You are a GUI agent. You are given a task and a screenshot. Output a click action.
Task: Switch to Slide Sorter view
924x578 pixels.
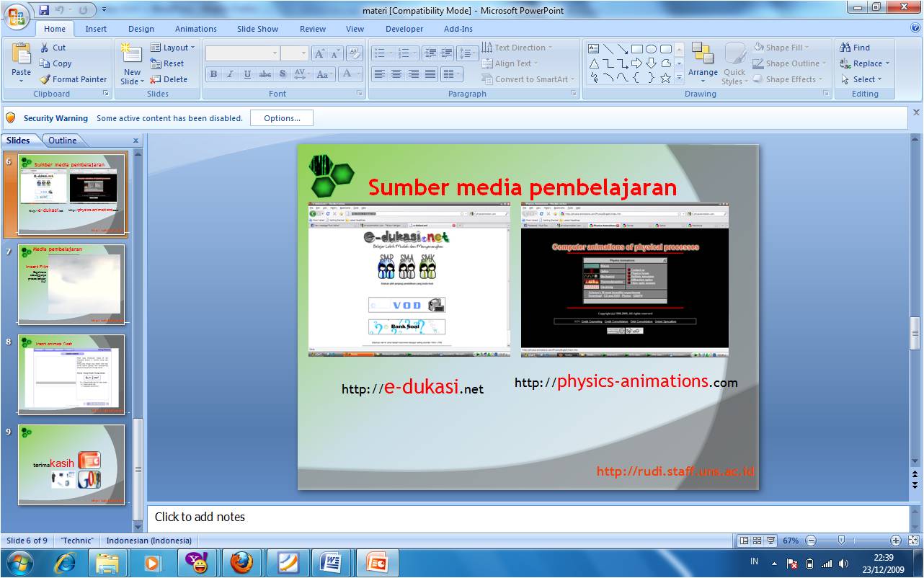pos(757,541)
